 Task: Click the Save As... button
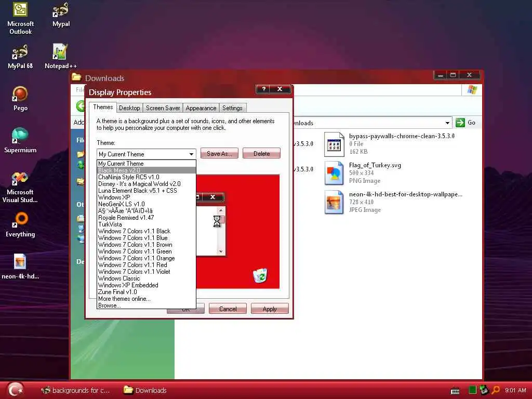(x=219, y=153)
